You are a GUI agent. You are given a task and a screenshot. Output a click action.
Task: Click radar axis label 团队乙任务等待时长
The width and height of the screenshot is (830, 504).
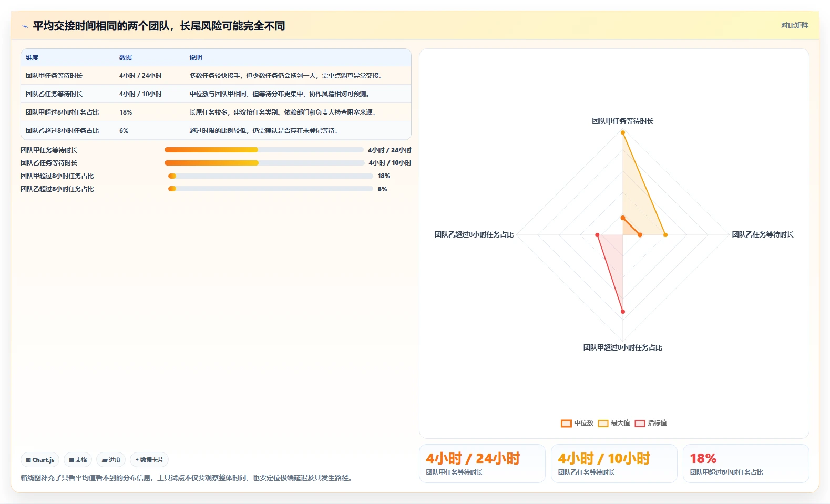click(763, 234)
